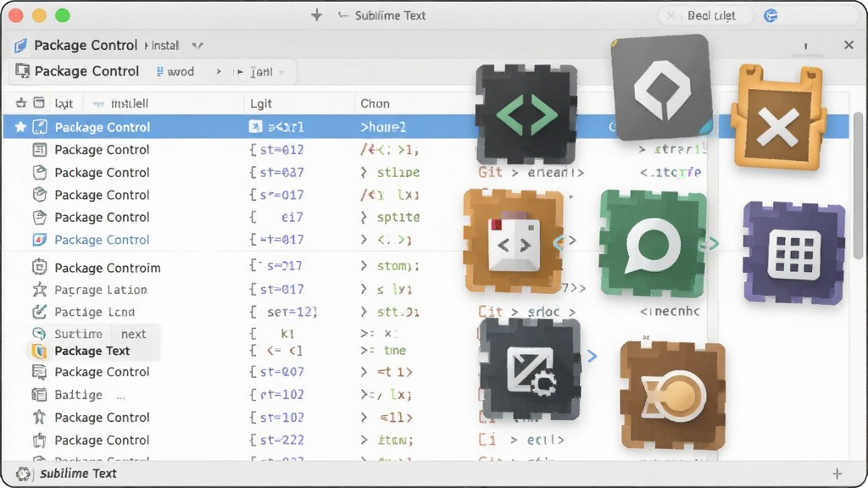Screen dimensions: 868x488
Task: Click the icon of the row with st=012
Action: 39,149
